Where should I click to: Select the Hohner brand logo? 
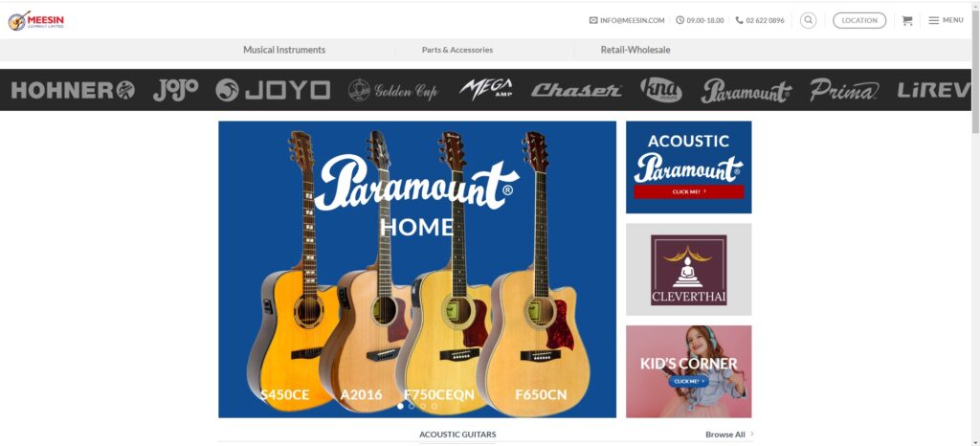click(x=73, y=90)
